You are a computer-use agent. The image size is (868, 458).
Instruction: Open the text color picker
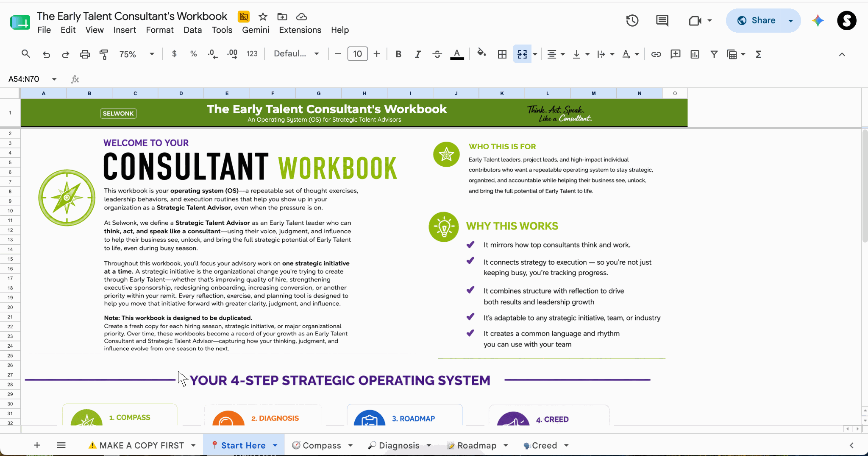(457, 54)
